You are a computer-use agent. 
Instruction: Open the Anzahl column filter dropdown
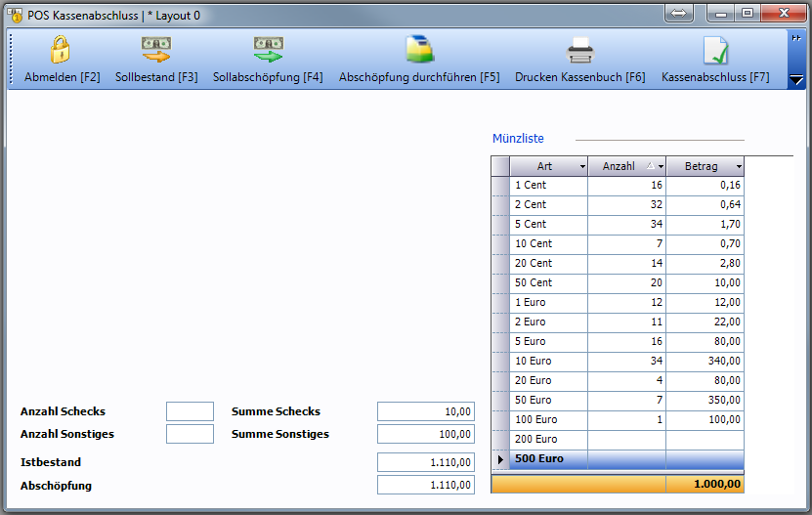point(661,167)
